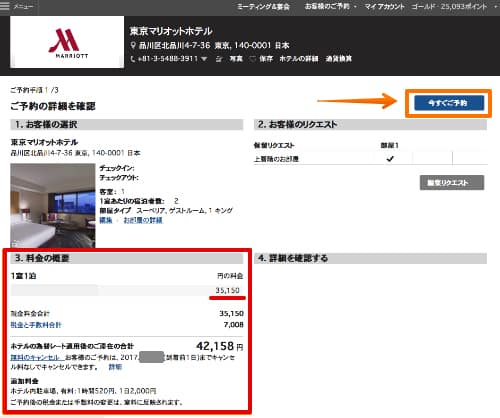Click the hotel room photo thumbnail
The width and height of the screenshot is (500, 418).
(x=53, y=205)
